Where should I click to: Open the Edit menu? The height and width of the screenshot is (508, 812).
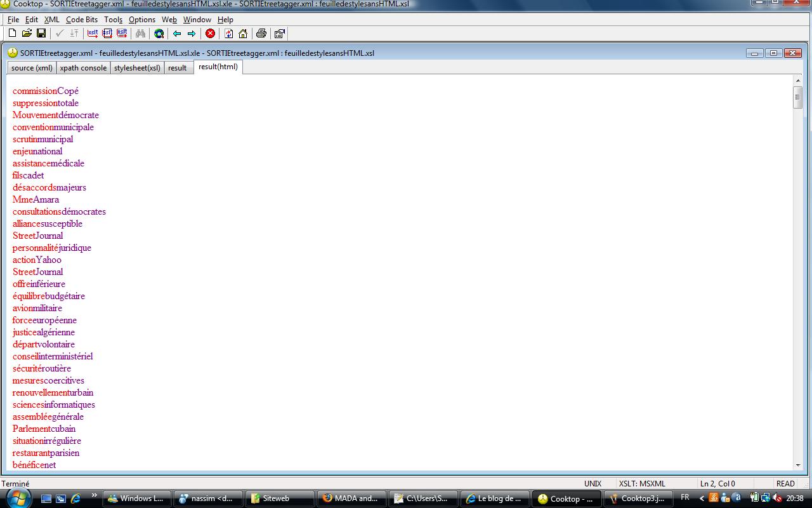[x=32, y=20]
